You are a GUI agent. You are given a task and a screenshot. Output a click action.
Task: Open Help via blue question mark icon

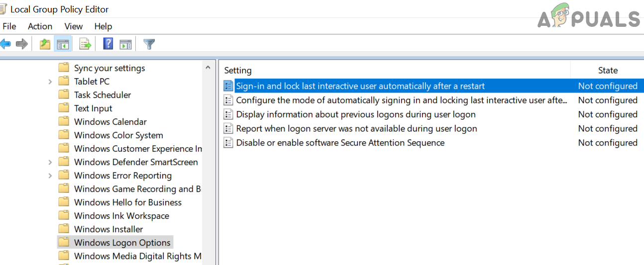(108, 44)
